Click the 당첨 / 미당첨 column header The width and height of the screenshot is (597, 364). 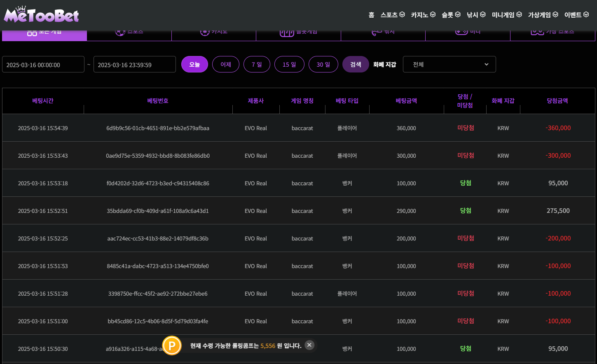(465, 101)
